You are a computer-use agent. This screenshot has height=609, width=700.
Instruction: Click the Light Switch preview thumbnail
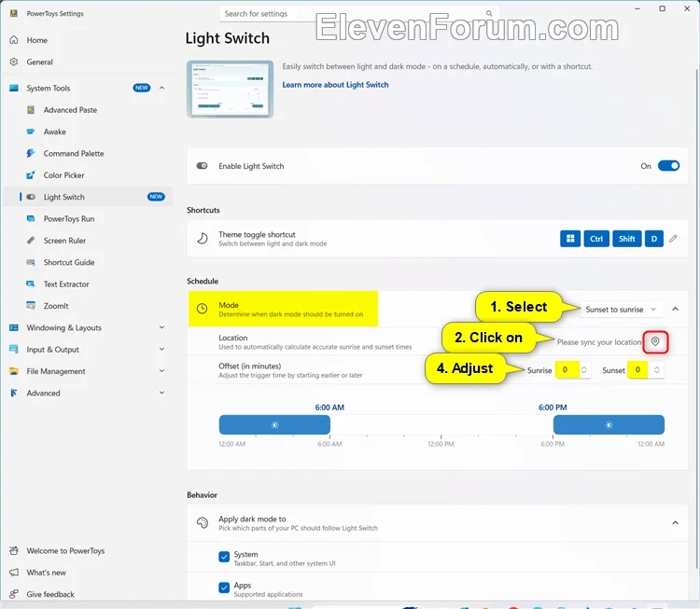pos(230,90)
